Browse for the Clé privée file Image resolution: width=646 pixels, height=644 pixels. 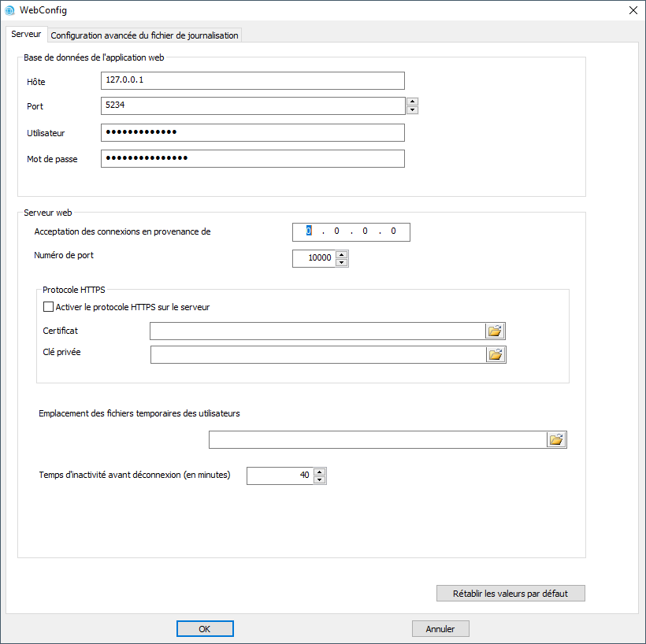(496, 355)
